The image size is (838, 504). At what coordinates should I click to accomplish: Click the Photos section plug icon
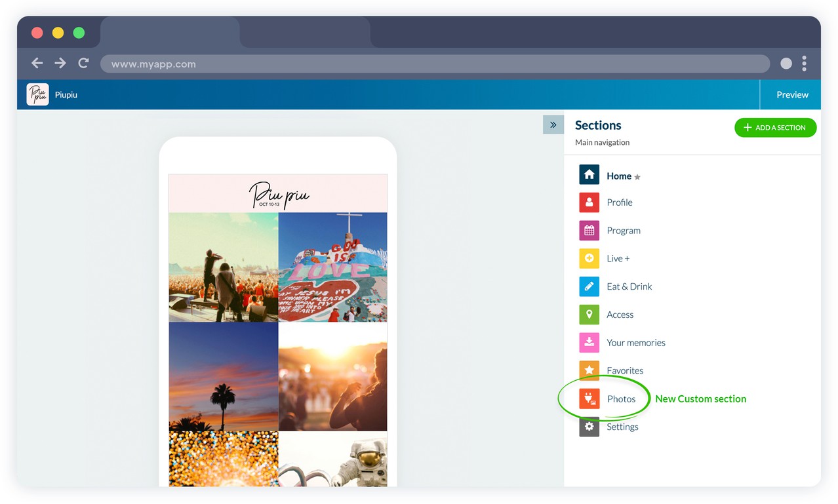click(x=589, y=398)
